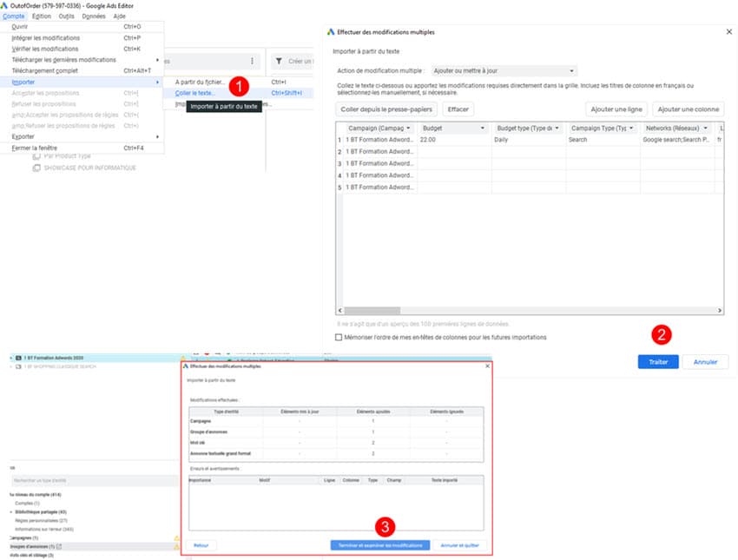Select 'Règles personnalisées (27)' in the tree
The width and height of the screenshot is (738, 560).
pos(41,520)
